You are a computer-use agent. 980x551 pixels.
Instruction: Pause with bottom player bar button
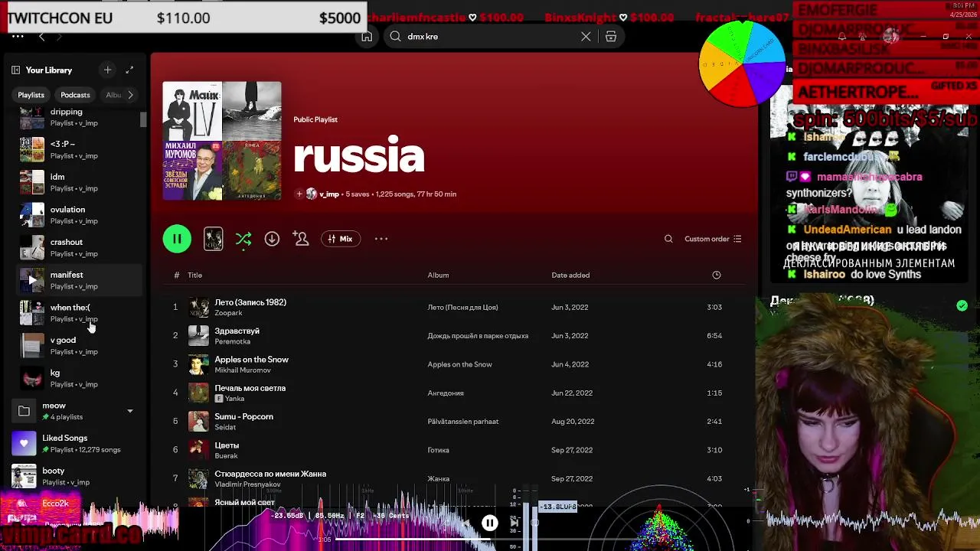[x=489, y=523]
